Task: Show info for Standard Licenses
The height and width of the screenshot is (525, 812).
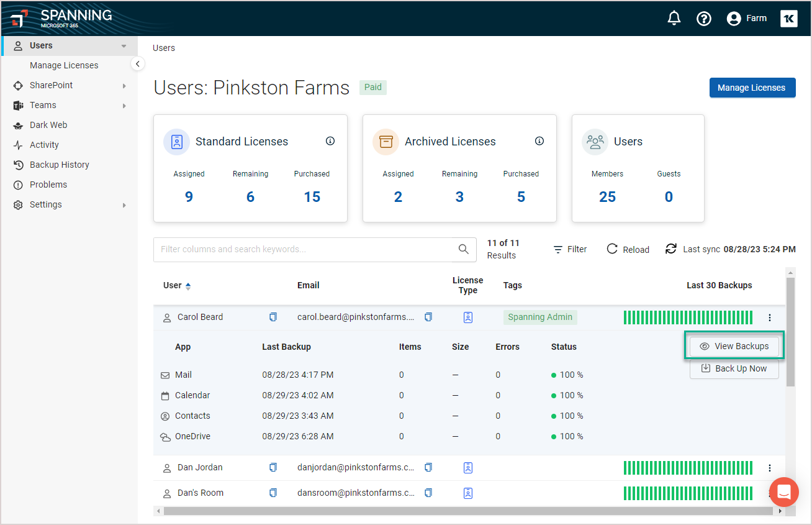Action: 330,141
